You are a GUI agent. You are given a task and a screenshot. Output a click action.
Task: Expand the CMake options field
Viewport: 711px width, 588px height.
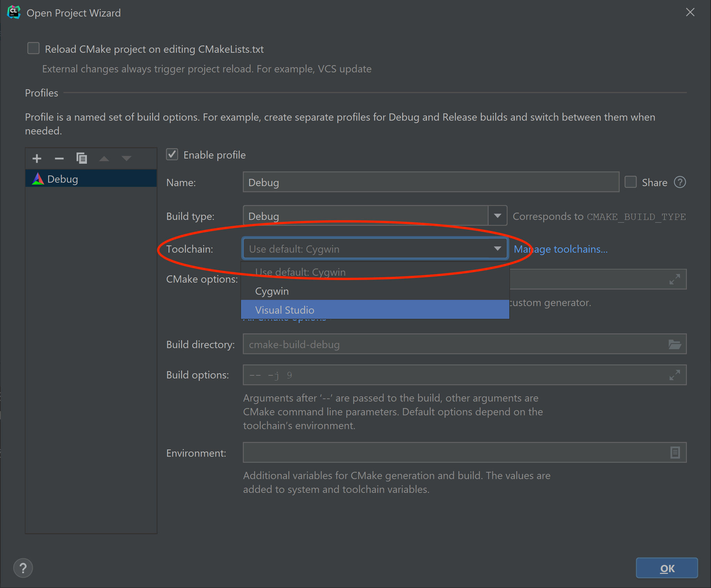coord(675,279)
